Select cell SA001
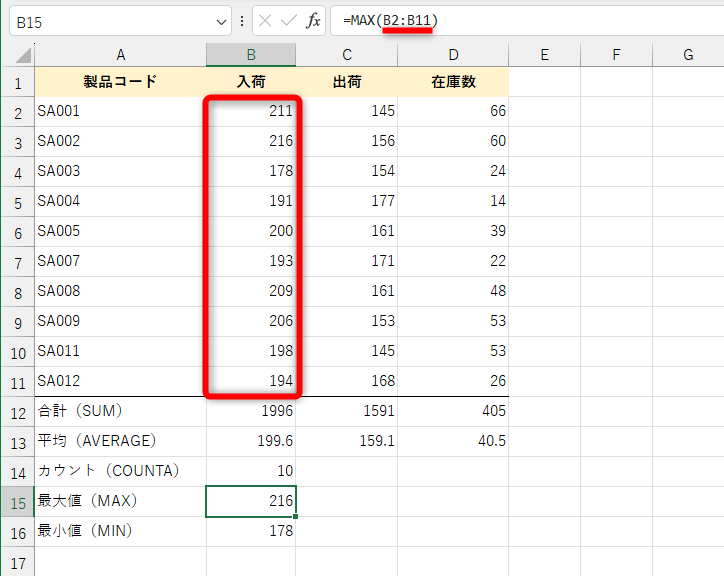The height and width of the screenshot is (576, 724). [121, 111]
